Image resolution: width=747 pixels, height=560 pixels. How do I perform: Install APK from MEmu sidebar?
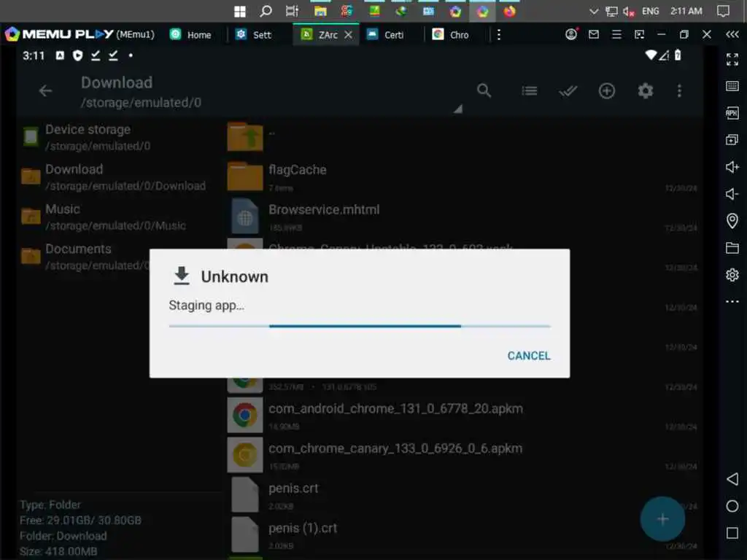[732, 113]
